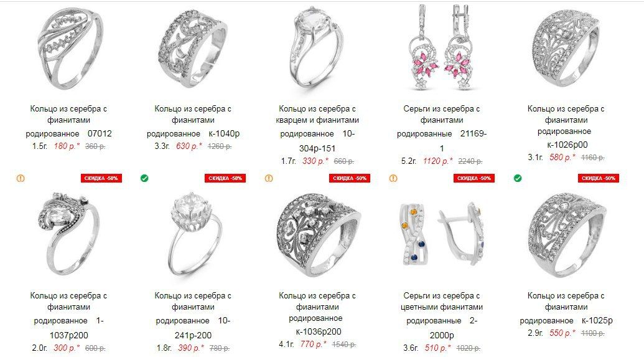This screenshot has width=644, height=357.
Task: View pink flower earrings 21169-1 image
Action: (x=442, y=47)
